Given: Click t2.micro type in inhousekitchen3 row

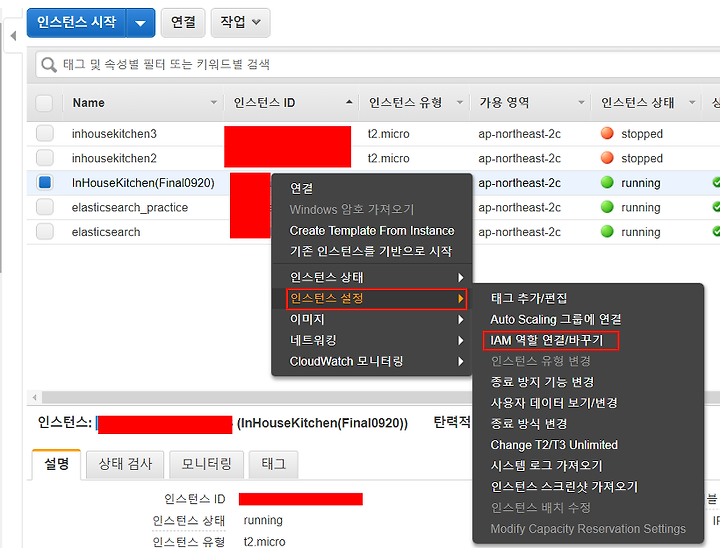Looking at the screenshot, I should click(388, 134).
